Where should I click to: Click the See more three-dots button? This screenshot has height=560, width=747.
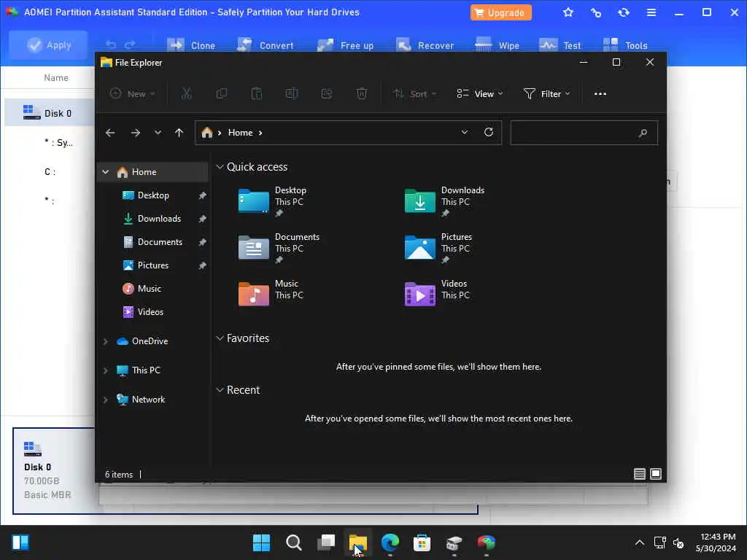tap(600, 94)
